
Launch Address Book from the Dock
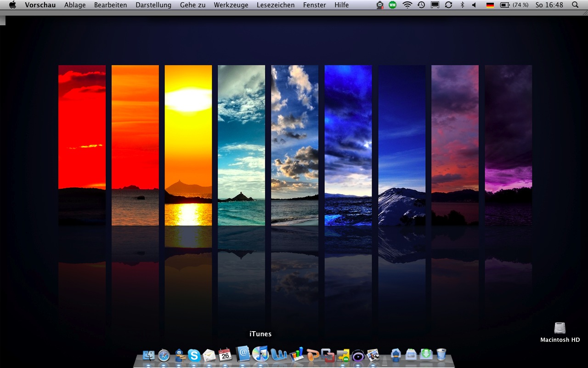243,354
